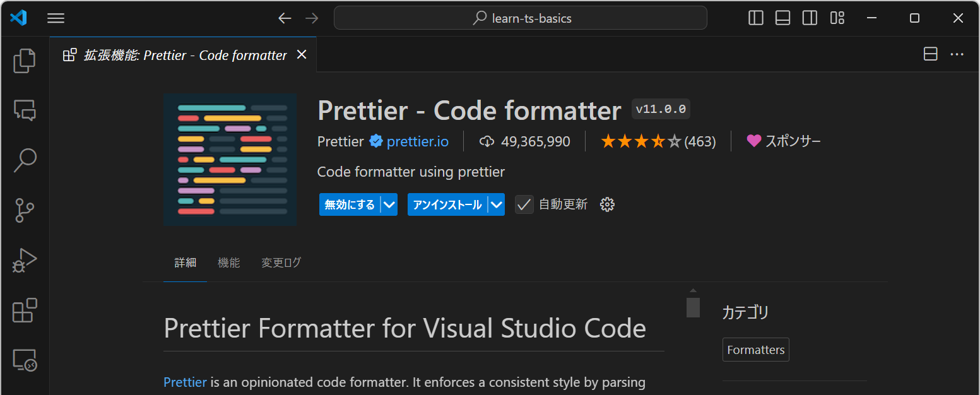Uncheck the 自動更新 checkbox

click(524, 204)
